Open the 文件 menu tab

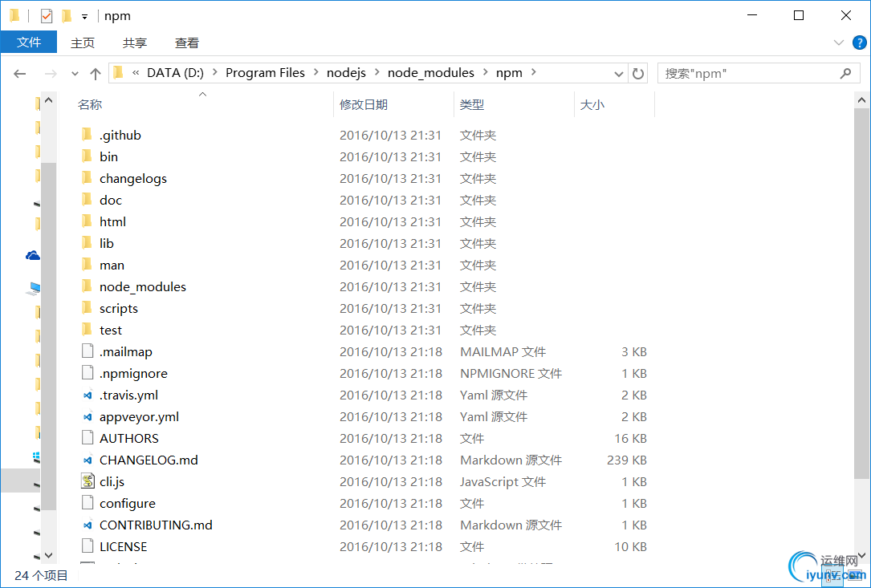coord(29,43)
